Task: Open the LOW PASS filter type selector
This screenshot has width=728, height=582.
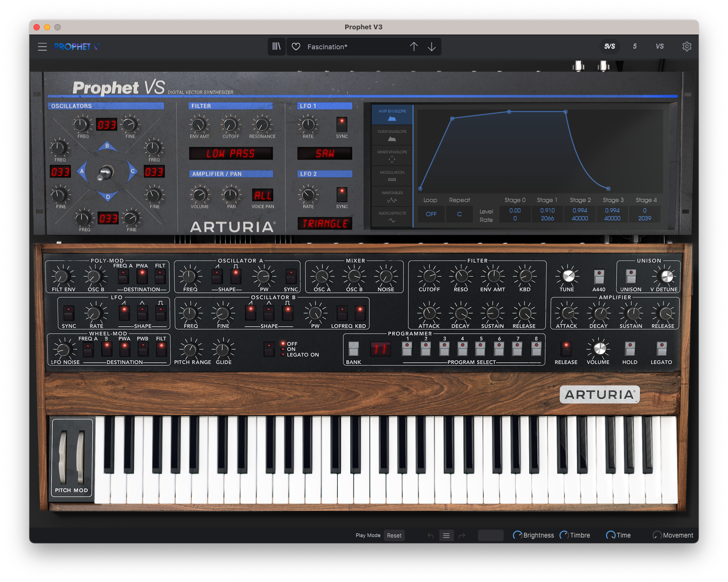Action: (x=231, y=153)
